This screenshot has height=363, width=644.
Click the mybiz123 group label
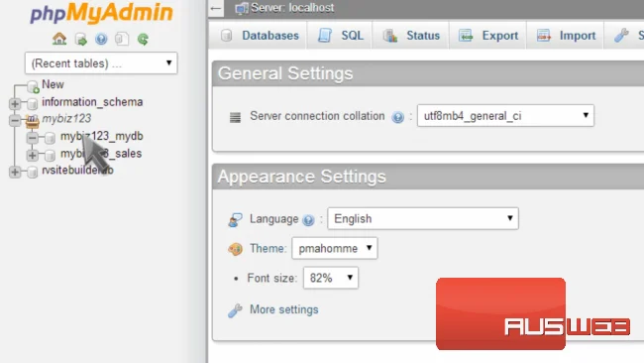coord(66,118)
